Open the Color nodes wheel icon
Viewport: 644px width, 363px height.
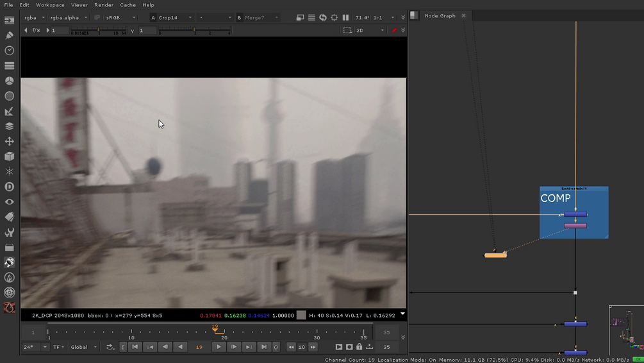(x=9, y=81)
